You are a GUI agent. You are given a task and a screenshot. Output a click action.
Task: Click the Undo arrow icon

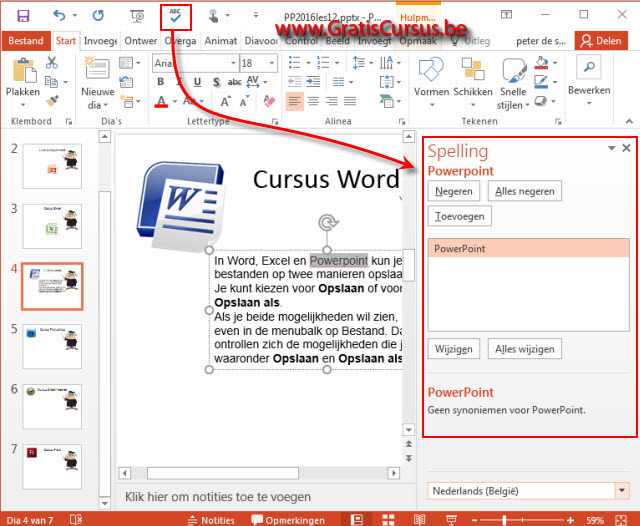(x=60, y=16)
